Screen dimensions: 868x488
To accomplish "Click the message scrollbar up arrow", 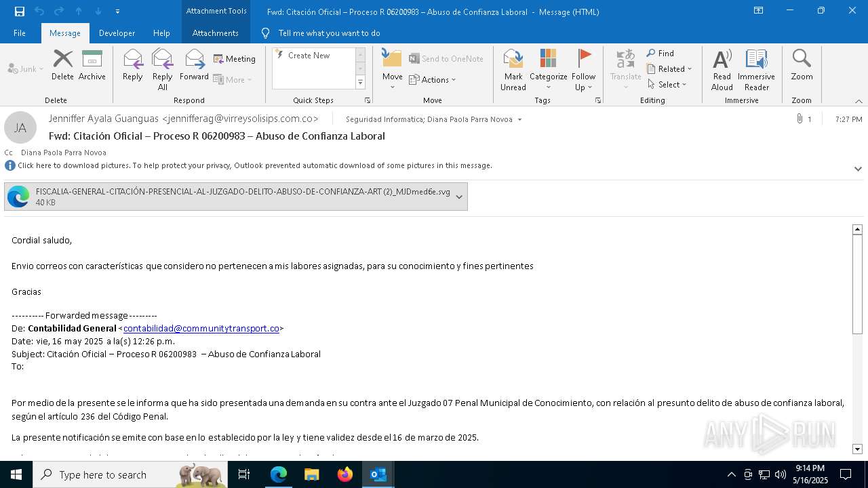I will 857,229.
